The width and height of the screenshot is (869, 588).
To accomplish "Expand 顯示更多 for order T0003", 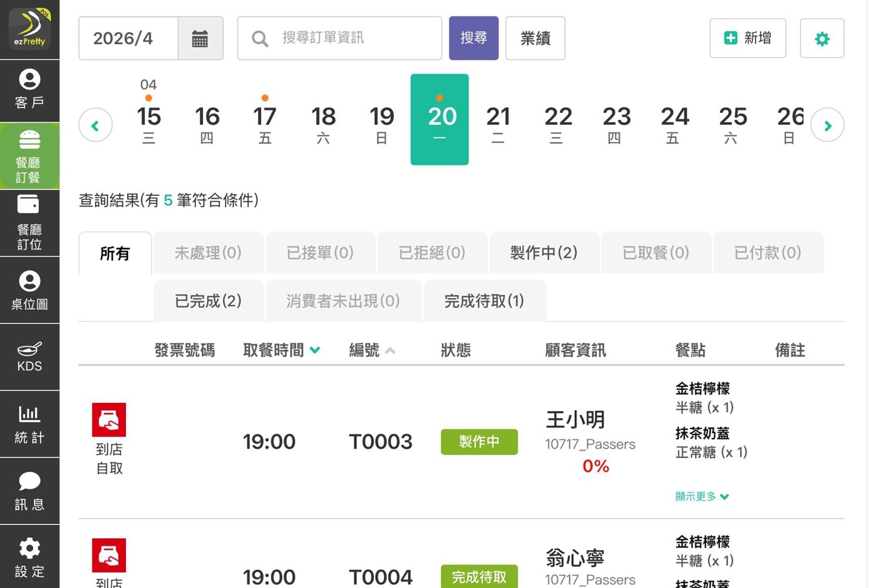I will 701,497.
